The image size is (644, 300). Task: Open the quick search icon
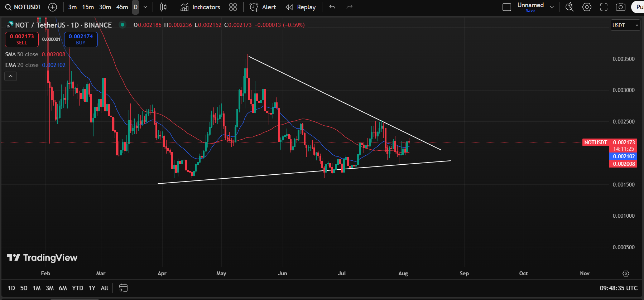pos(569,7)
